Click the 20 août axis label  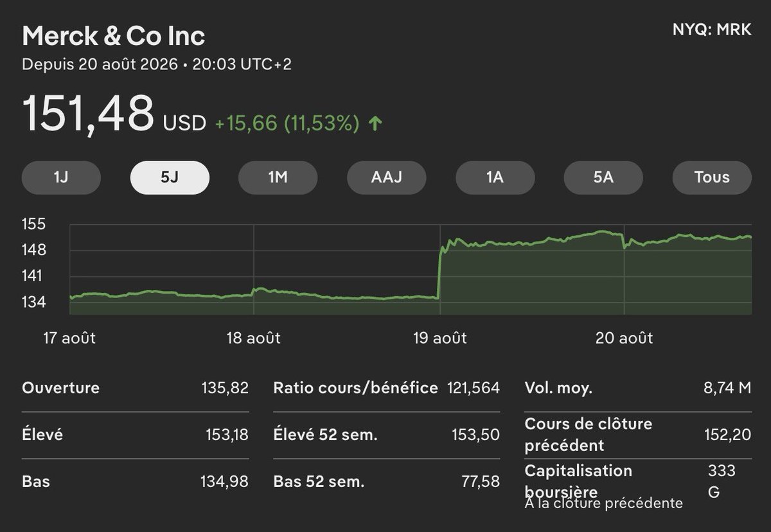tap(625, 337)
